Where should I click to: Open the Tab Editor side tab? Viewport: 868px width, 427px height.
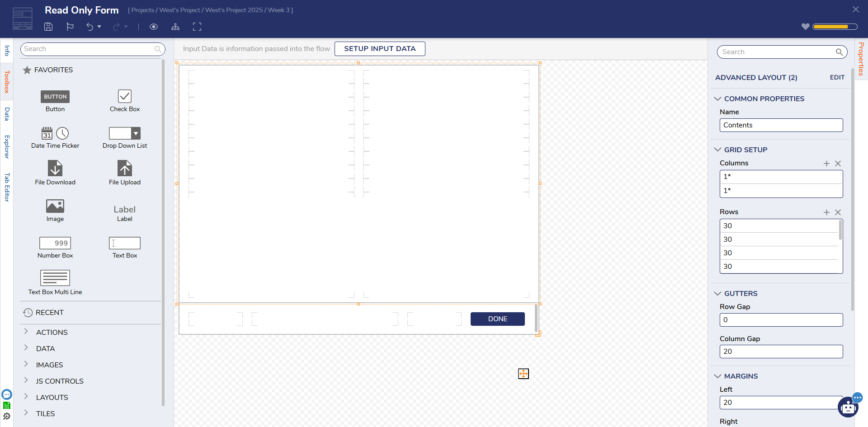click(x=7, y=187)
